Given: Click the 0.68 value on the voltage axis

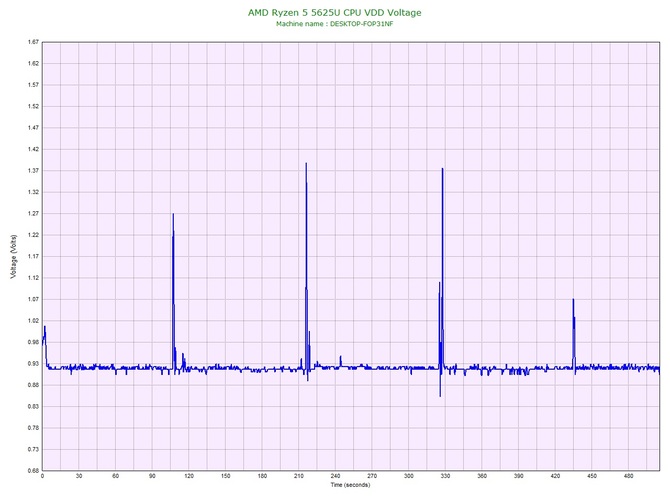Looking at the screenshot, I should point(33,470).
